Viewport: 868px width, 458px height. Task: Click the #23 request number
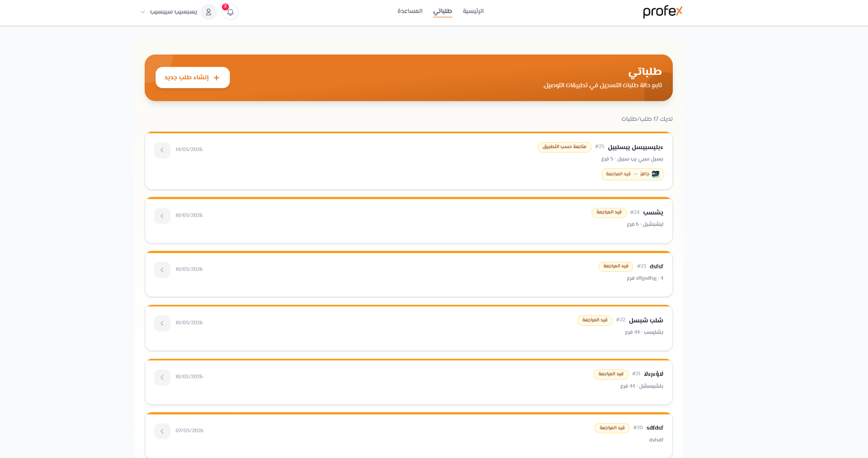coord(642,266)
